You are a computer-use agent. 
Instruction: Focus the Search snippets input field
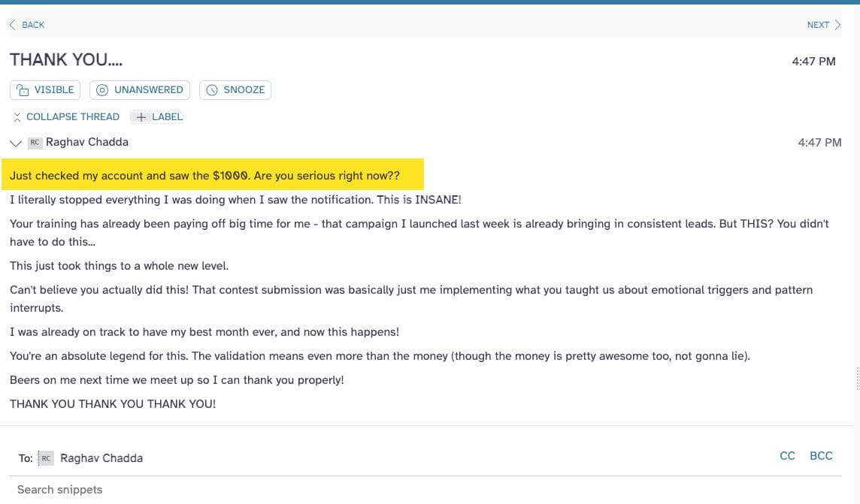click(425, 490)
